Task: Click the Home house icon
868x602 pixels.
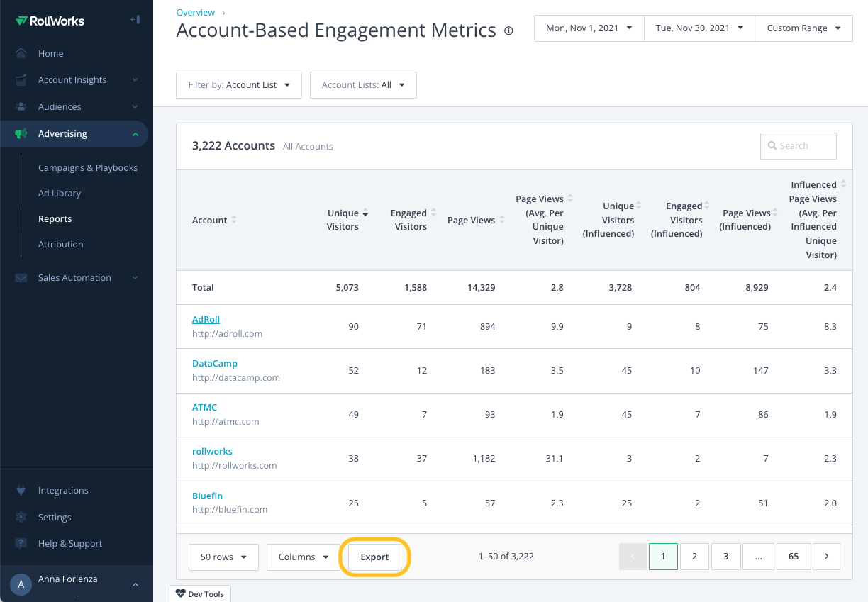Action: click(21, 53)
